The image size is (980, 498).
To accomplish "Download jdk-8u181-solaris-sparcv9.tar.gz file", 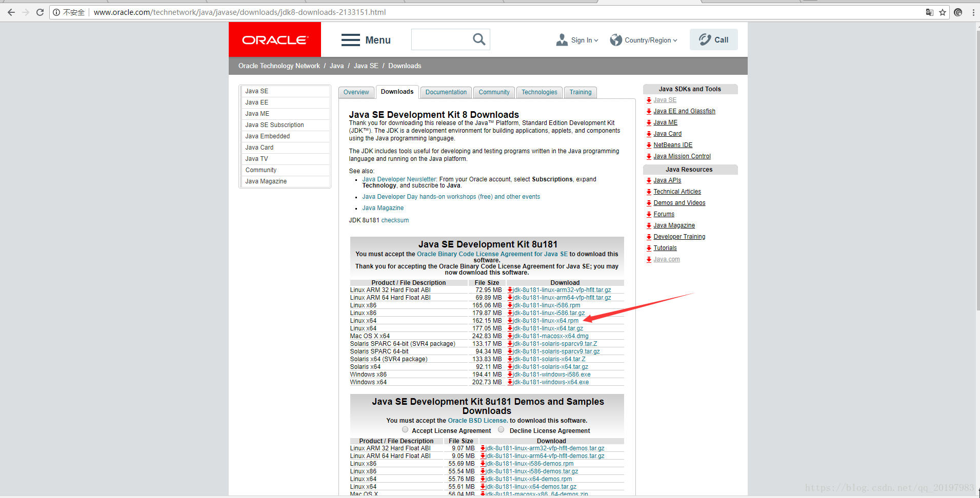I will 556,351.
